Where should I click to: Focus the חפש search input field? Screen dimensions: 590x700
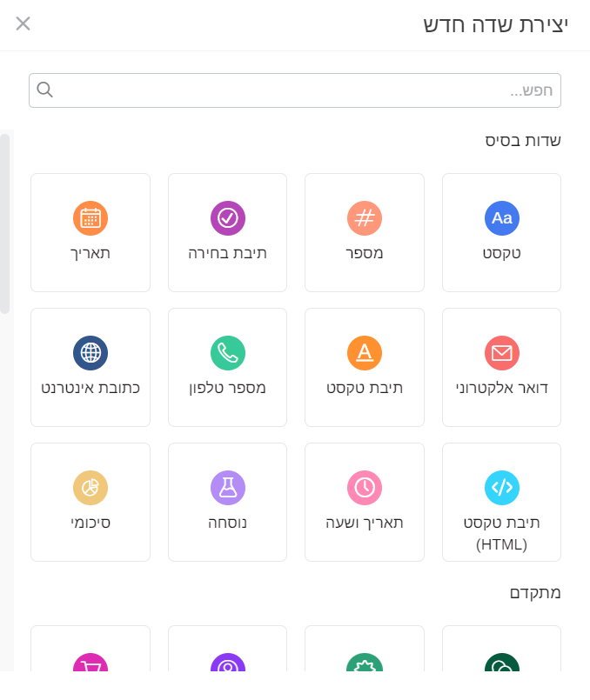[305, 90]
